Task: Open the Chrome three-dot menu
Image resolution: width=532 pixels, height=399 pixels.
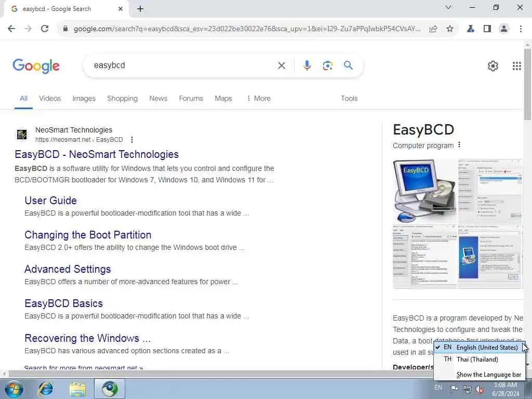Action: [x=521, y=29]
